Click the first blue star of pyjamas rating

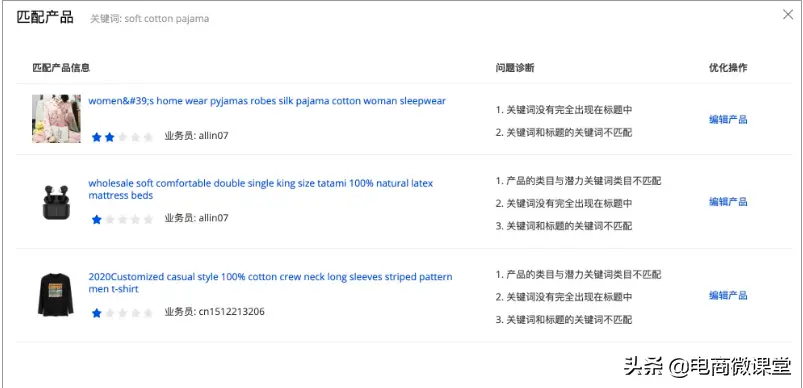[x=96, y=137]
